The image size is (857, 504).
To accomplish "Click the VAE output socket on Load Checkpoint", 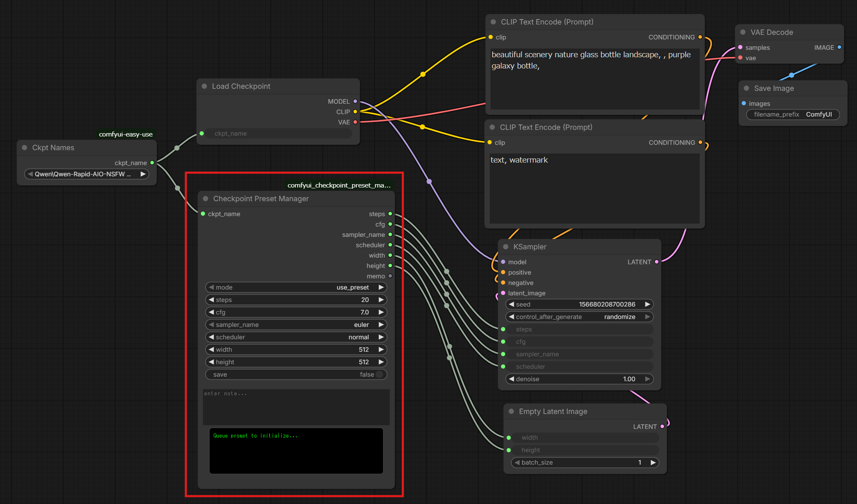I will click(x=355, y=122).
